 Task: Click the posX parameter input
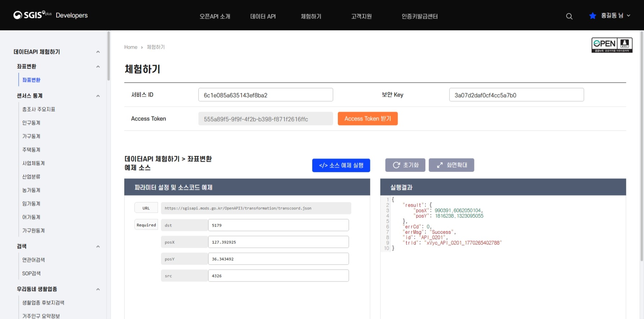tap(278, 242)
